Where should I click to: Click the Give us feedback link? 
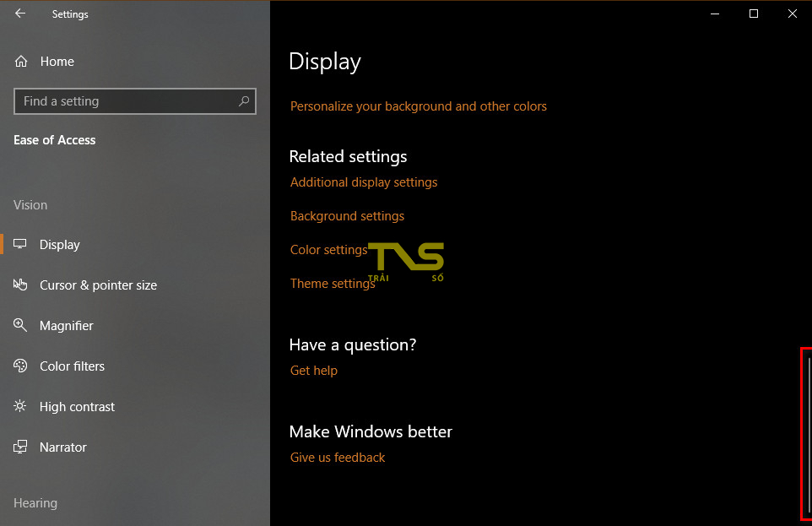point(337,458)
